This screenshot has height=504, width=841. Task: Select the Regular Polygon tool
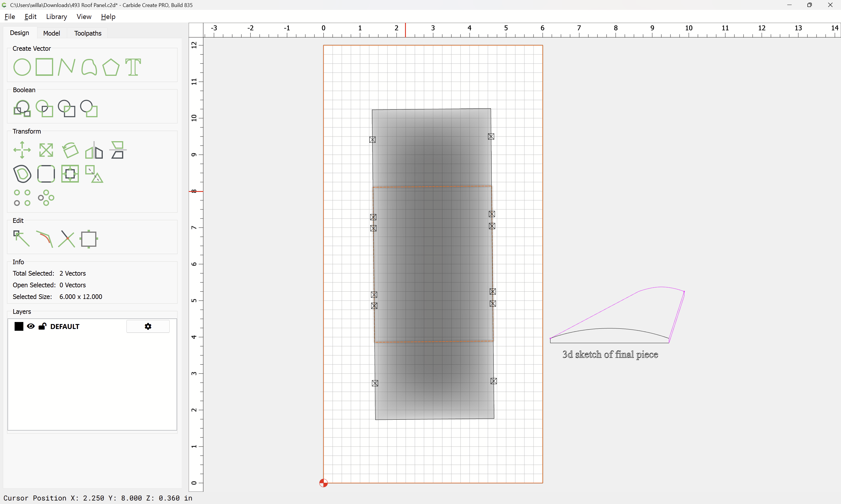click(x=111, y=67)
